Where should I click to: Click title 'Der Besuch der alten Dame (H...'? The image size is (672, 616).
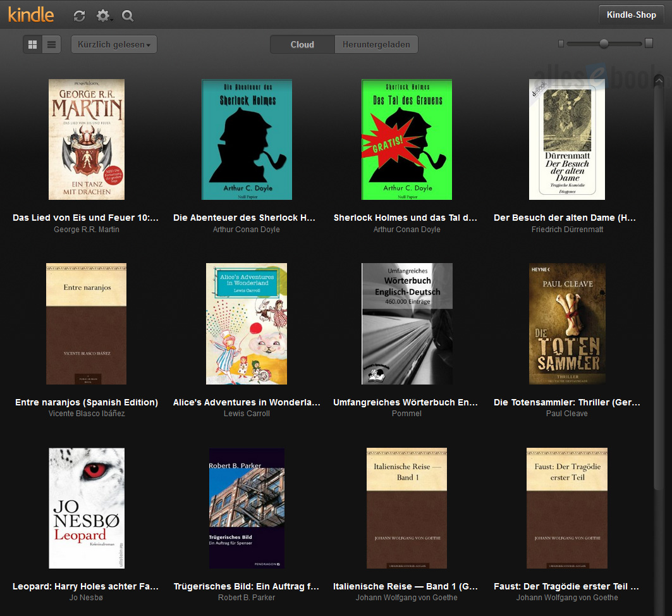coord(565,218)
